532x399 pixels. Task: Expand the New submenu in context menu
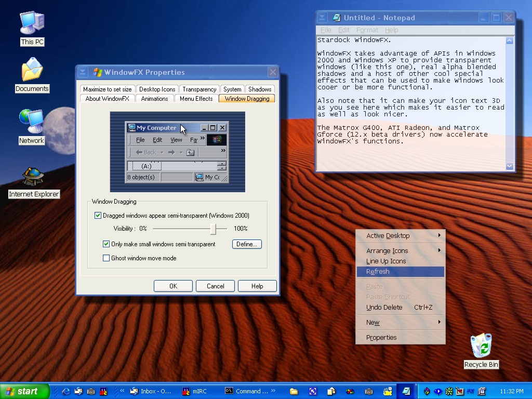(401, 322)
